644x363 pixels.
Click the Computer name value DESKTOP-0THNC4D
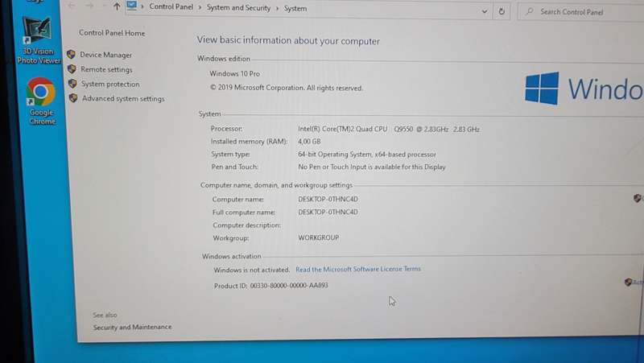(x=328, y=199)
